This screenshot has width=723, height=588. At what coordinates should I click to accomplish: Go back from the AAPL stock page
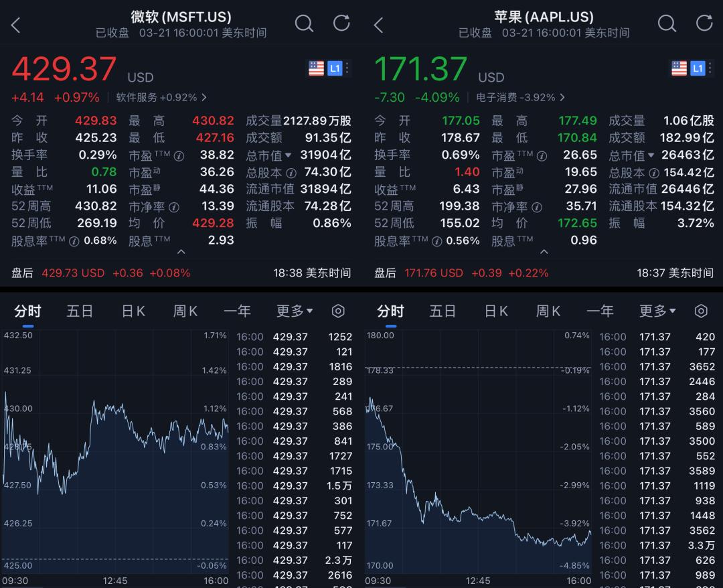pyautogui.click(x=378, y=25)
